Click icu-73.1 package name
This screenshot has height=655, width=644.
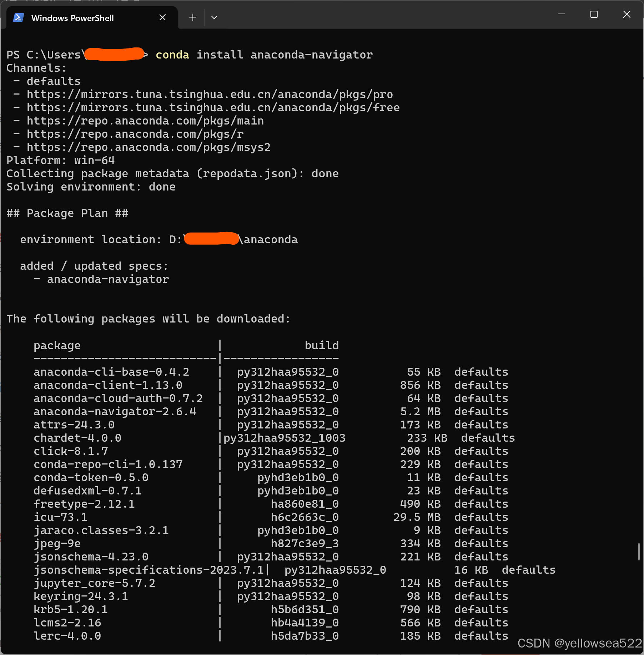pos(60,517)
